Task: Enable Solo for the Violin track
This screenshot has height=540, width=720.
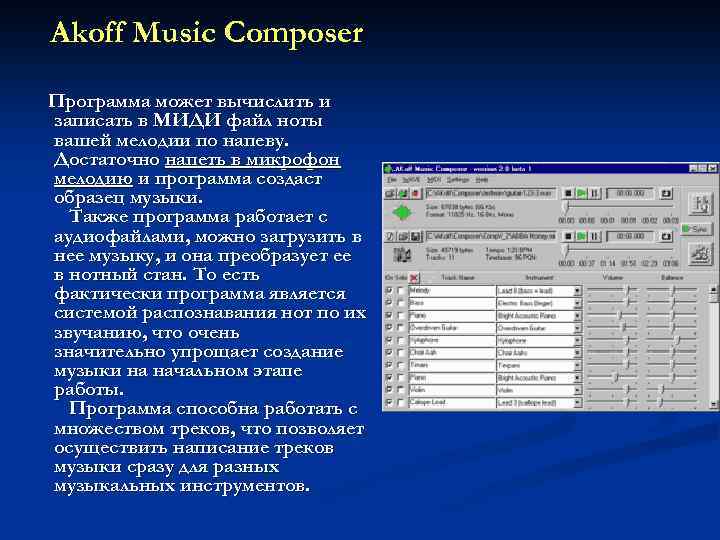Action: click(x=401, y=390)
